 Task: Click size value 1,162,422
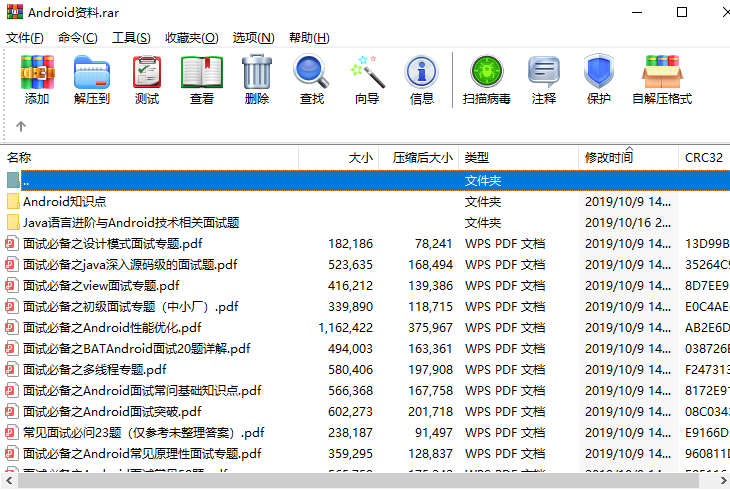[x=345, y=328]
